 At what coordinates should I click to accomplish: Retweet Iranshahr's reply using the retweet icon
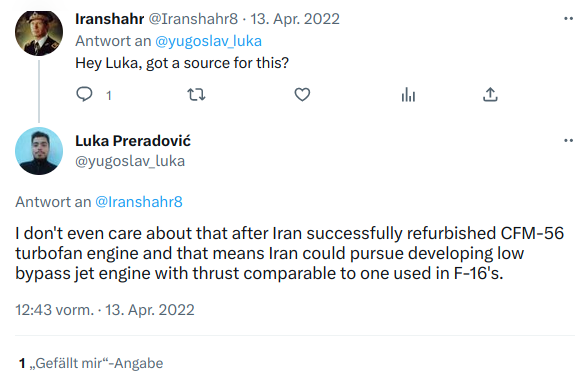[x=196, y=95]
